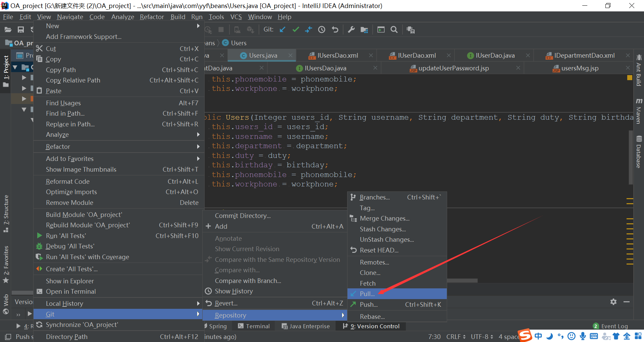Select Push... in the Repository submenu
The height and width of the screenshot is (342, 644).
pos(397,304)
